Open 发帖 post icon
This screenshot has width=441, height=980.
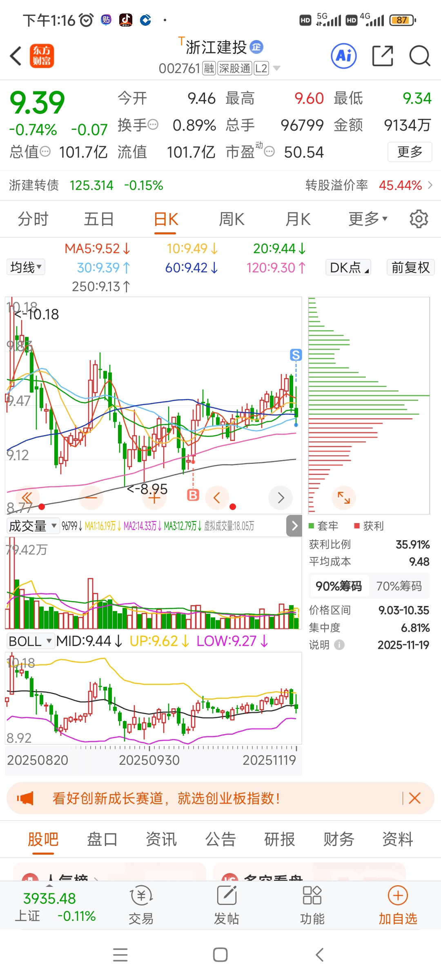tap(227, 905)
